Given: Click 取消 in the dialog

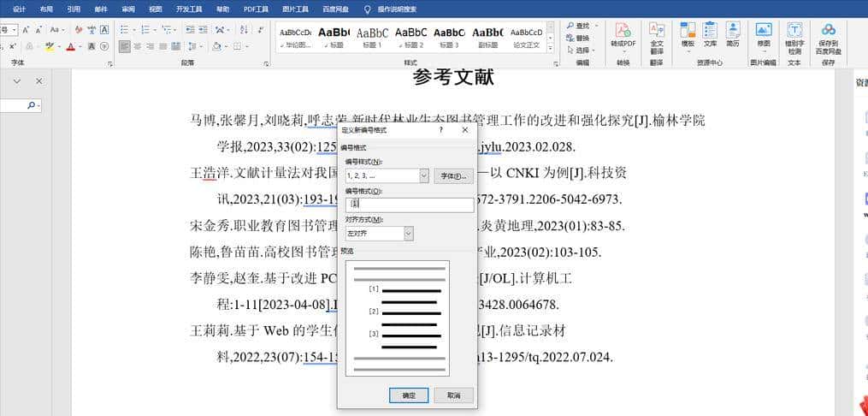Looking at the screenshot, I should [453, 395].
